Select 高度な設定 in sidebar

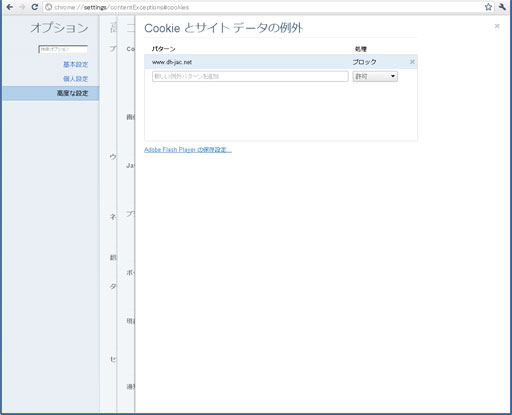coord(51,93)
